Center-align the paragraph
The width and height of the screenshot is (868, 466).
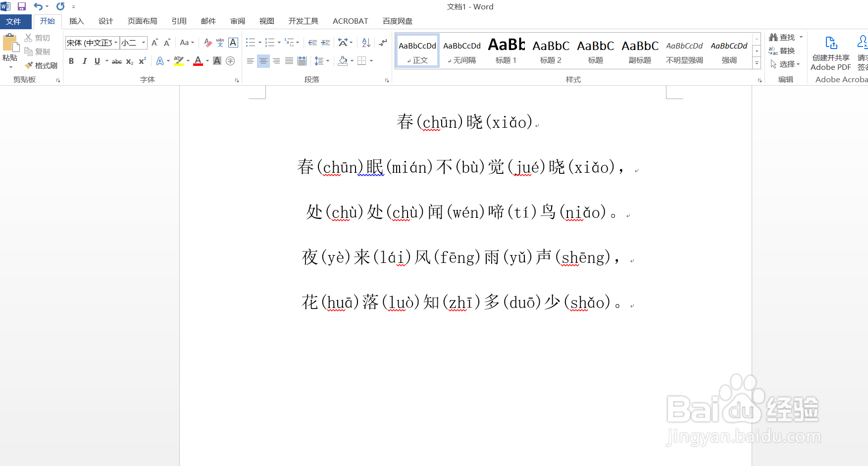(263, 61)
